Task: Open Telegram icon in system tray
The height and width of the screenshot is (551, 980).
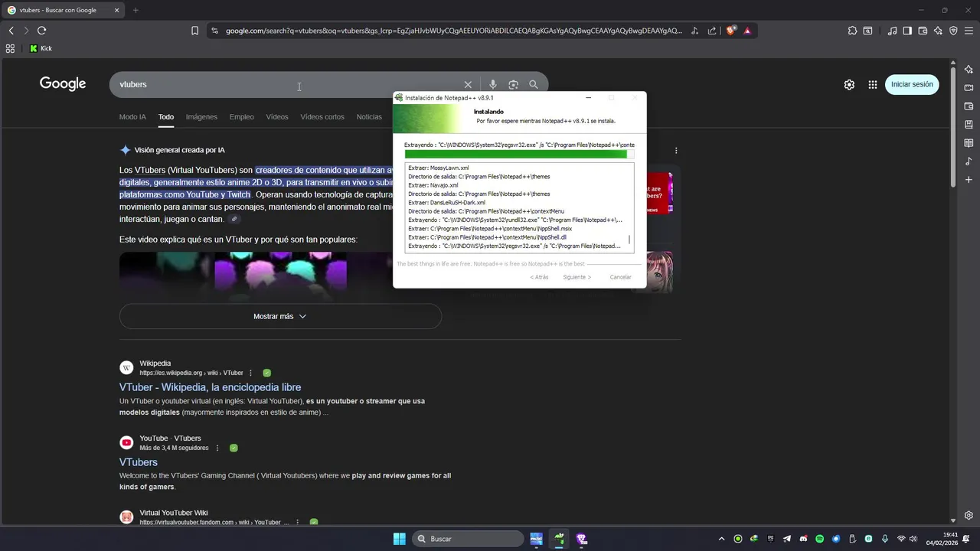Action: pos(787,539)
